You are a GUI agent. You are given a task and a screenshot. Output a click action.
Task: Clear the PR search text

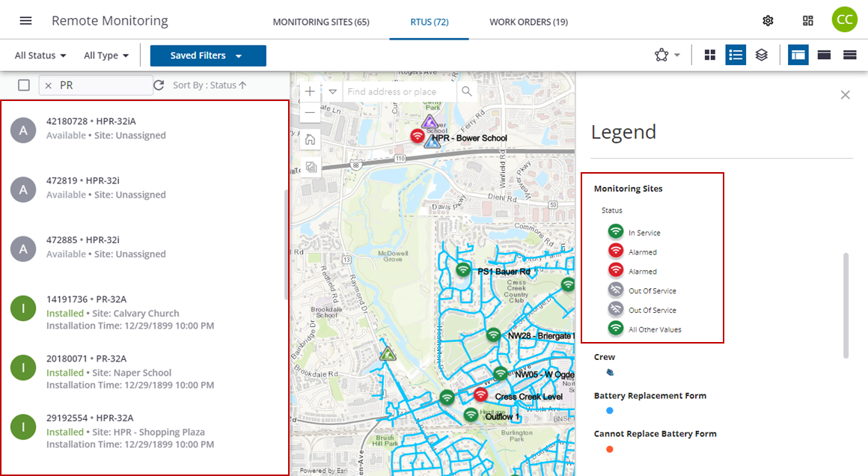[48, 85]
